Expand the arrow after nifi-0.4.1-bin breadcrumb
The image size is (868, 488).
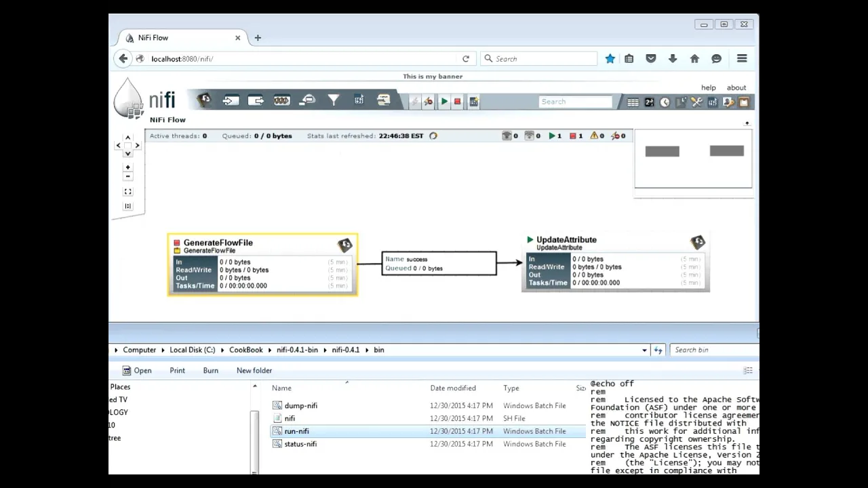325,350
